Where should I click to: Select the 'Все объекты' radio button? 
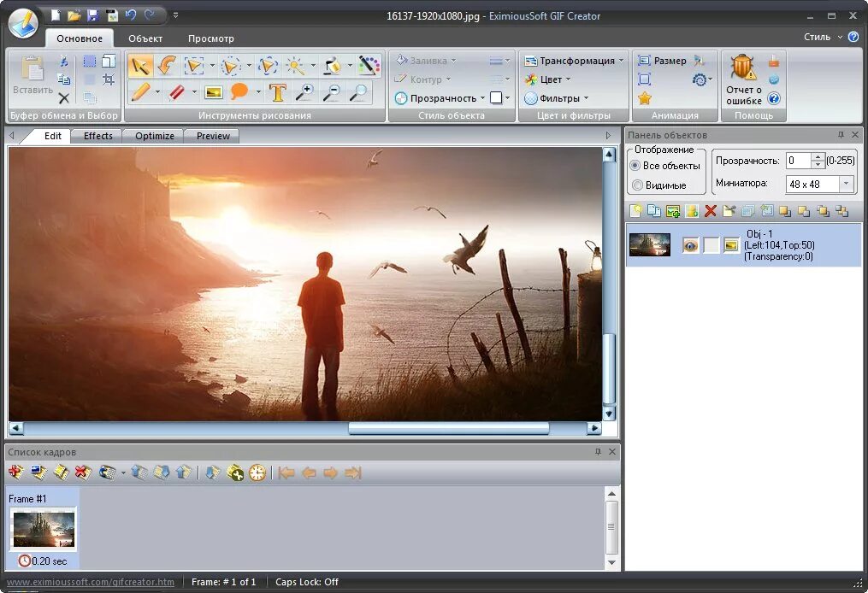point(635,166)
